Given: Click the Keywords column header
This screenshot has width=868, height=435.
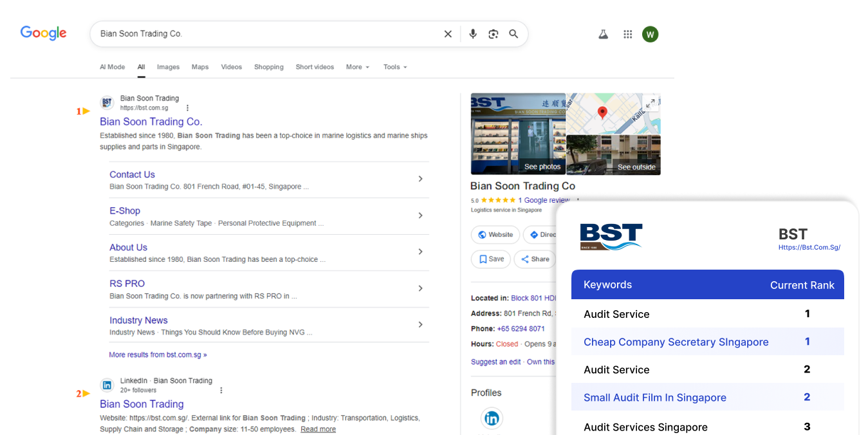Looking at the screenshot, I should [607, 284].
